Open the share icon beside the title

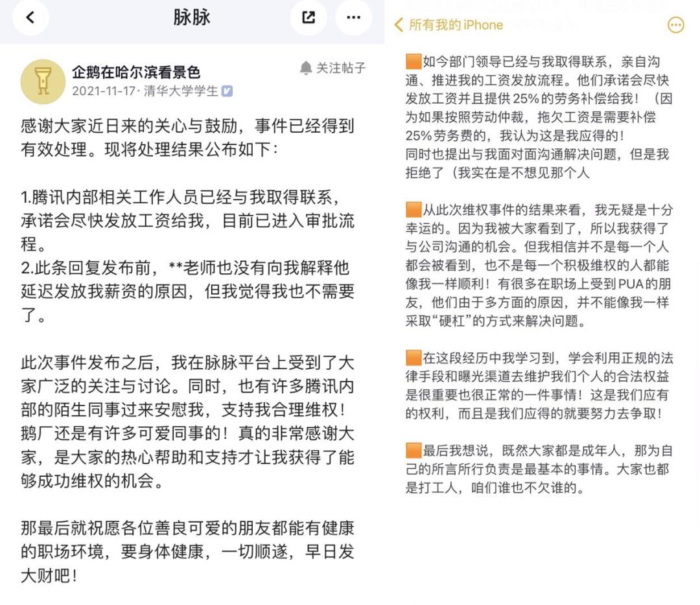click(309, 17)
